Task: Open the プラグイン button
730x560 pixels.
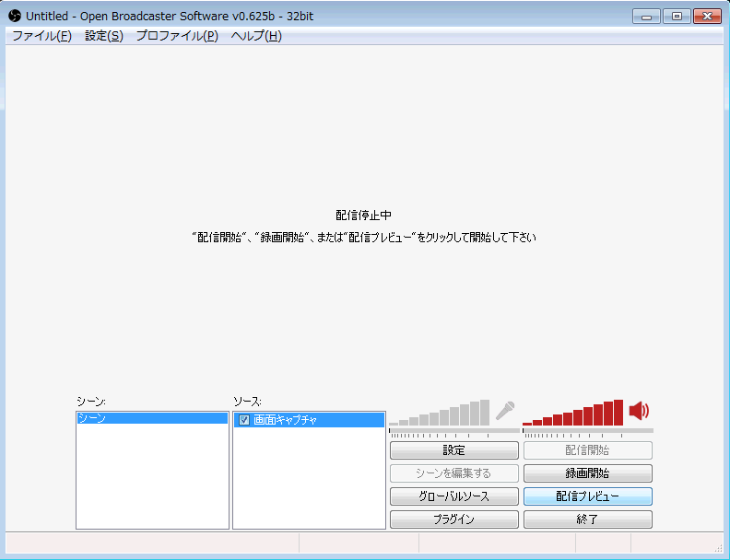Action: pyautogui.click(x=453, y=519)
